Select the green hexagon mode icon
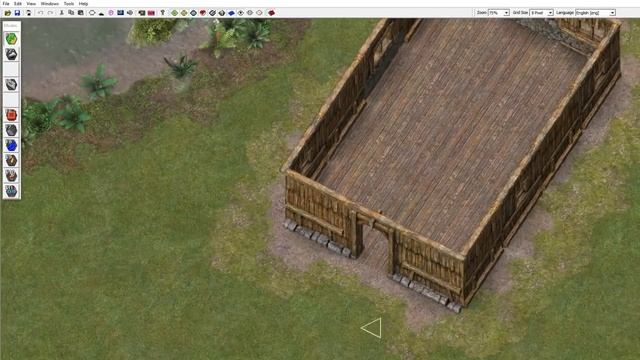Viewport: 640px width, 360px height. (x=11, y=39)
